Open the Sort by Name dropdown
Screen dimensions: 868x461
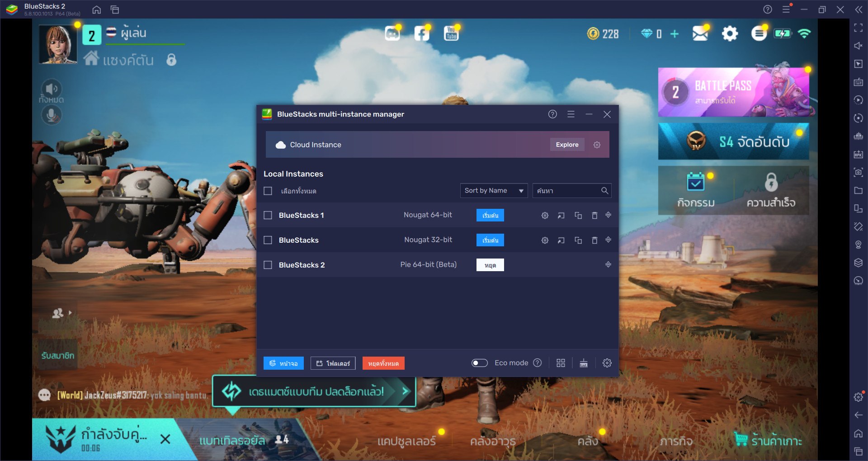[x=494, y=191]
